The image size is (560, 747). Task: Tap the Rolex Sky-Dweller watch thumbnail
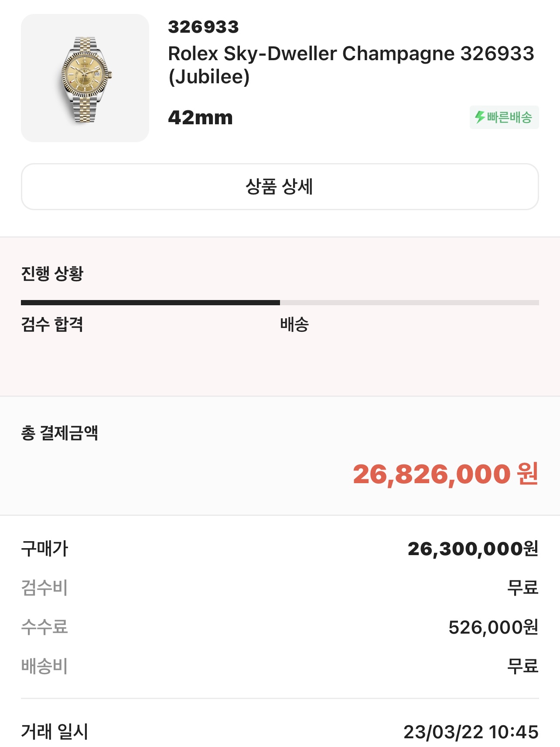[85, 78]
